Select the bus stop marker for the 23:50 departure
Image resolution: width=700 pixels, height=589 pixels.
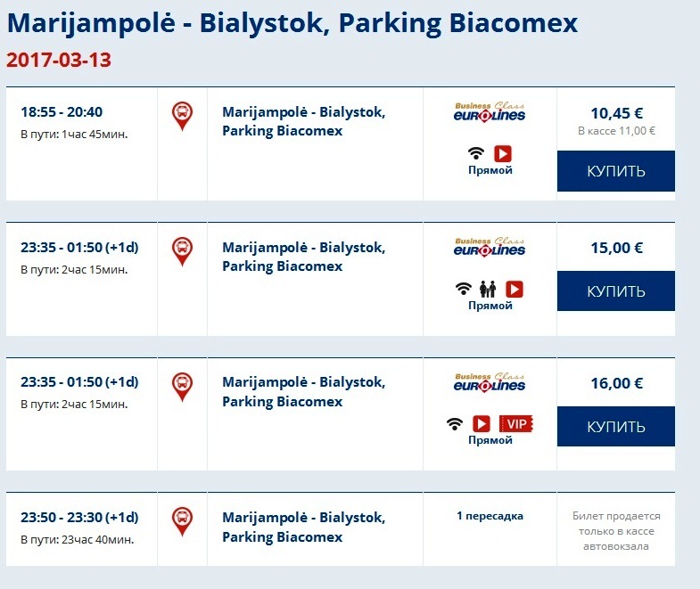point(182,520)
